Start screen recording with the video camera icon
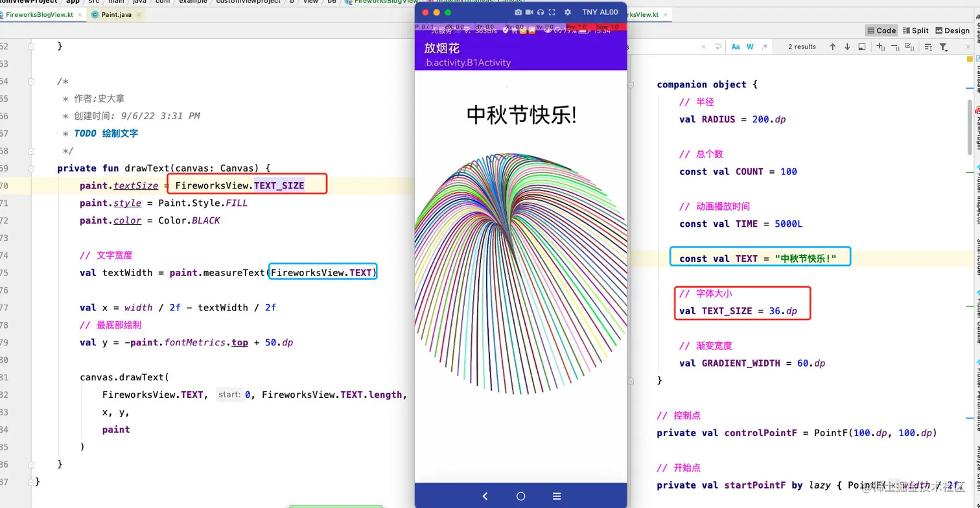Screen dimensions: 980x508 [x=530, y=12]
